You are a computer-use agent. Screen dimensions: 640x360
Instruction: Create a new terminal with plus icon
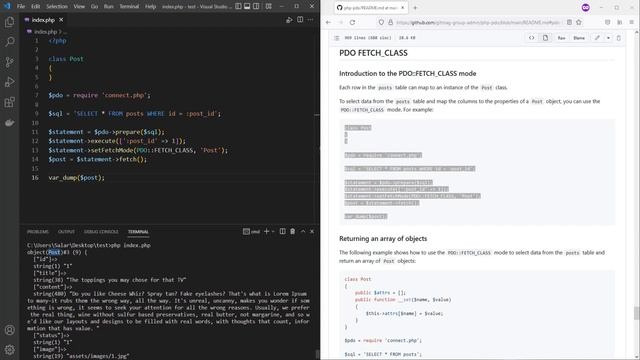click(x=267, y=231)
